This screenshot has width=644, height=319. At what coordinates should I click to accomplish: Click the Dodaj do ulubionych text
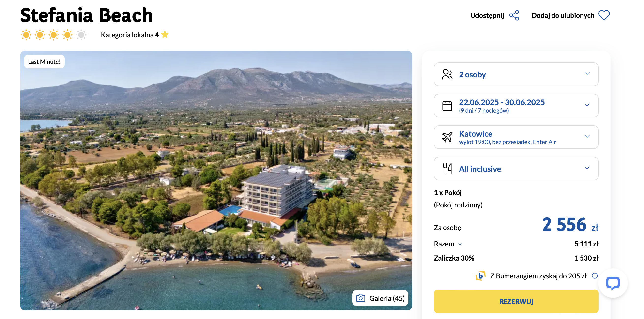coord(563,15)
